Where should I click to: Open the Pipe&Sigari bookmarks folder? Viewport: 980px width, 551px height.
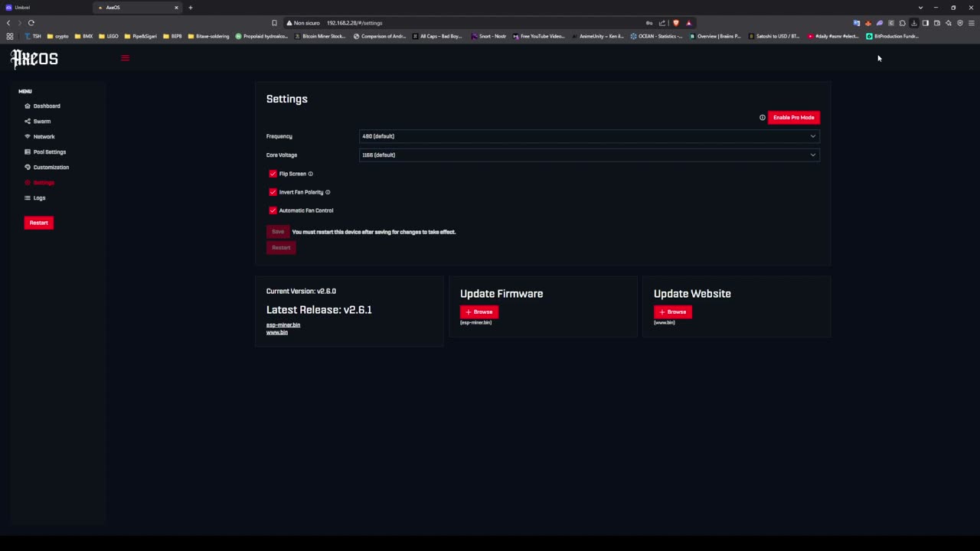pos(141,36)
